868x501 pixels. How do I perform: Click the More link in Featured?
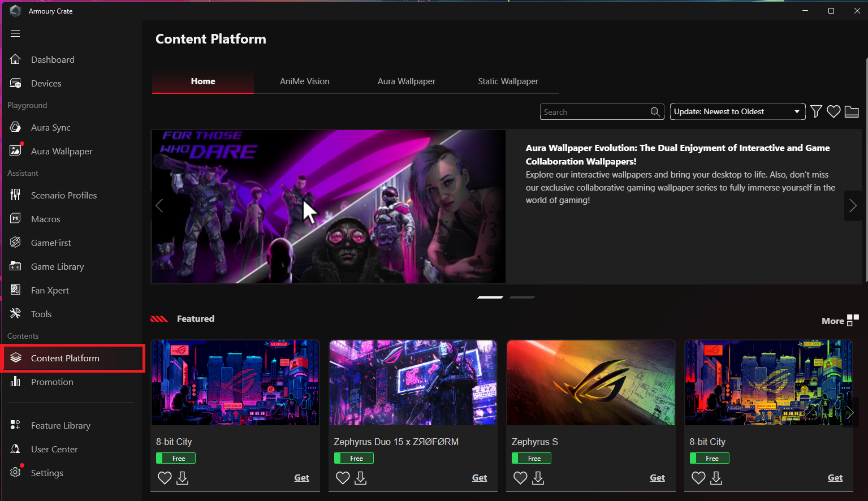(833, 321)
